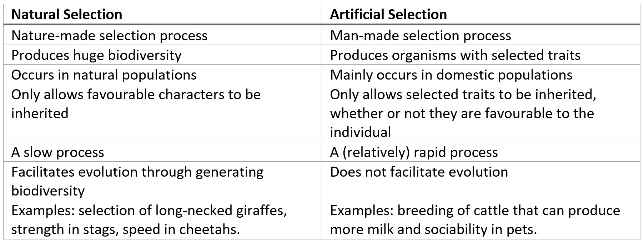Select the cattle breeding examples cell
Screen dimensions: 644x243
[x=475, y=220]
